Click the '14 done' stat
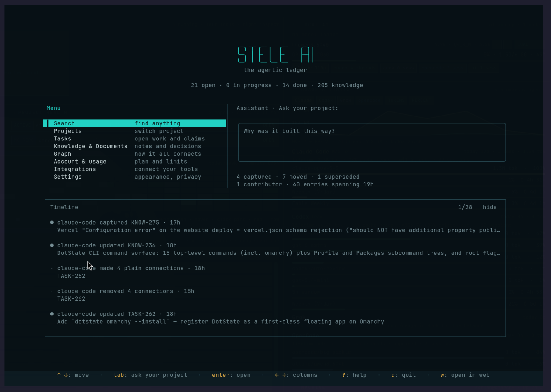The width and height of the screenshot is (551, 392). point(295,85)
